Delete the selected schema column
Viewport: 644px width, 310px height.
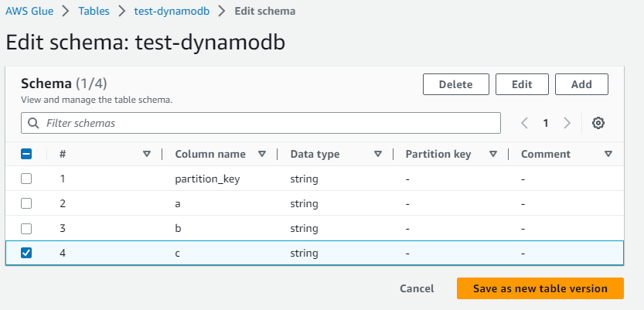456,84
